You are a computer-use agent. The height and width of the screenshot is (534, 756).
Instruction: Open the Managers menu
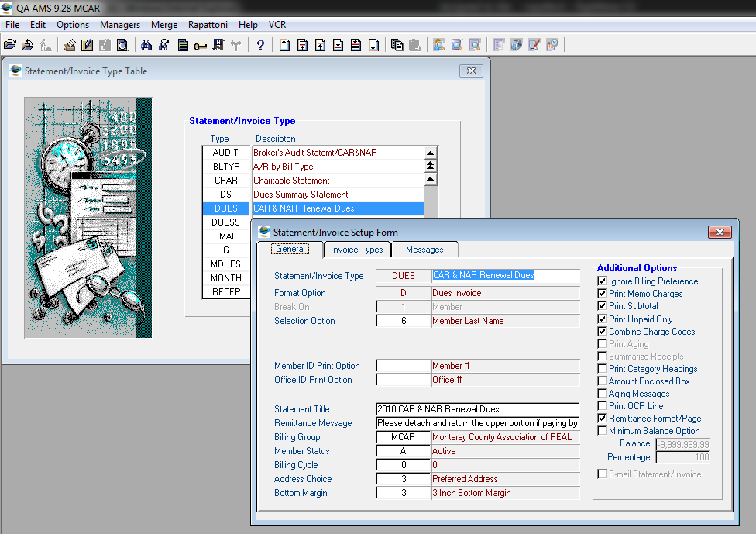120,25
